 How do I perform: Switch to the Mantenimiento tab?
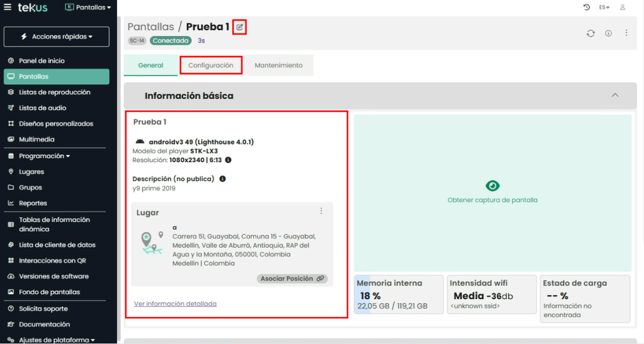coord(278,65)
